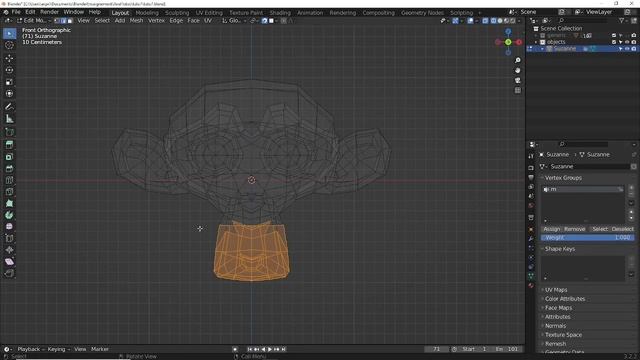Select the Add Cube tool
This screenshot has height=360, width=640.
point(9,132)
